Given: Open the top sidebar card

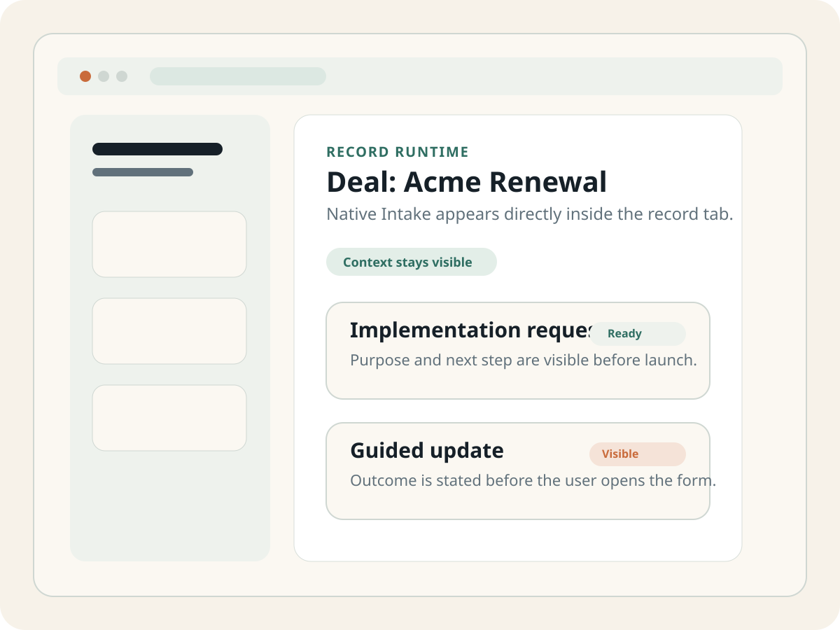Looking at the screenshot, I should (169, 244).
